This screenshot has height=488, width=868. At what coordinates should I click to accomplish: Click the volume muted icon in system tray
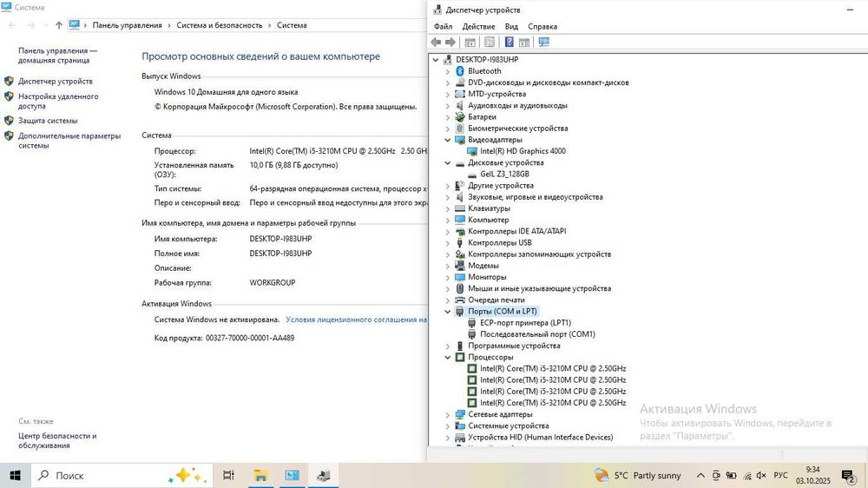(x=762, y=475)
